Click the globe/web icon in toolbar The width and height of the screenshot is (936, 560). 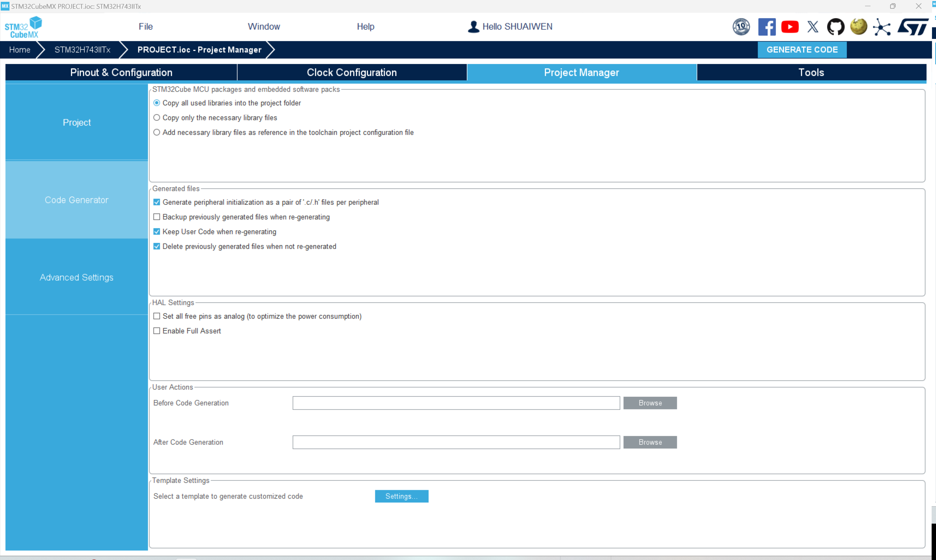pyautogui.click(x=858, y=26)
